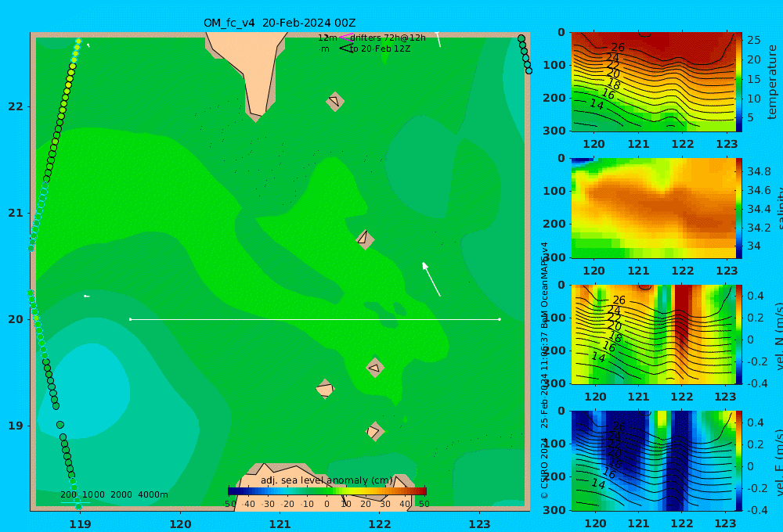Click the 'adj. sea level anomaly (cm)' label

pos(327,480)
